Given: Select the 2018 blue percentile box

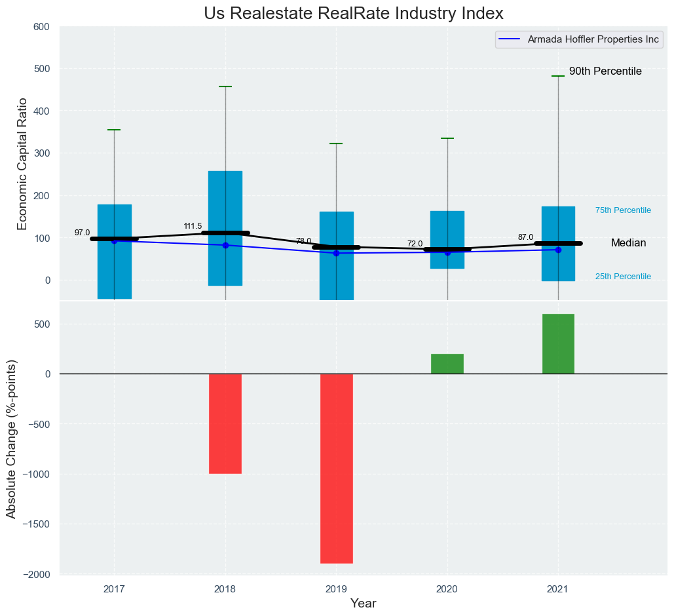Looking at the screenshot, I should pos(225,197).
